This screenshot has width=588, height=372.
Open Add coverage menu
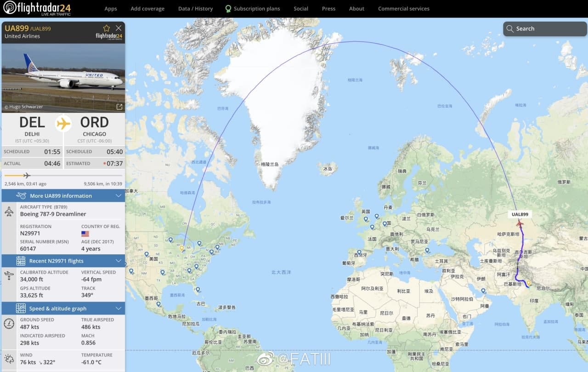[x=147, y=9]
